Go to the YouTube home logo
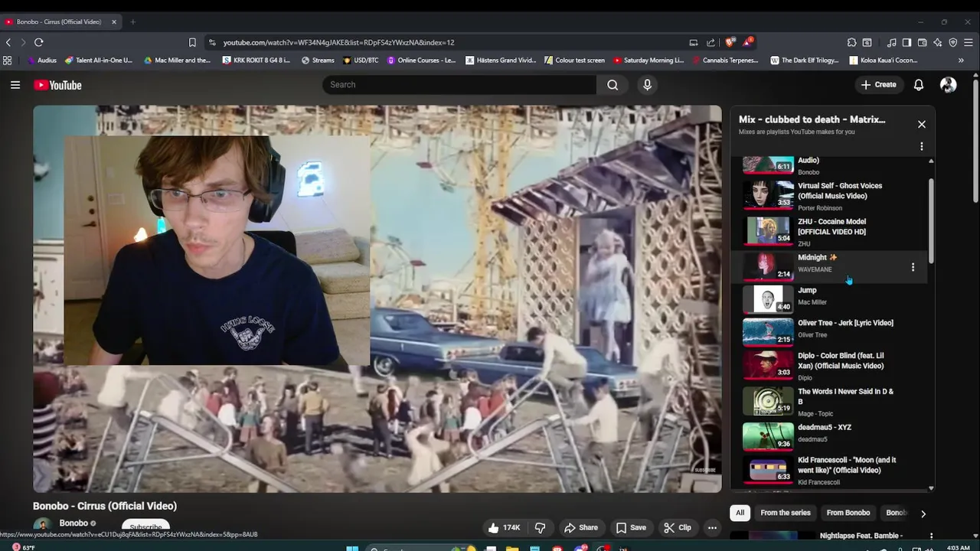This screenshot has width=980, height=551. tap(57, 85)
